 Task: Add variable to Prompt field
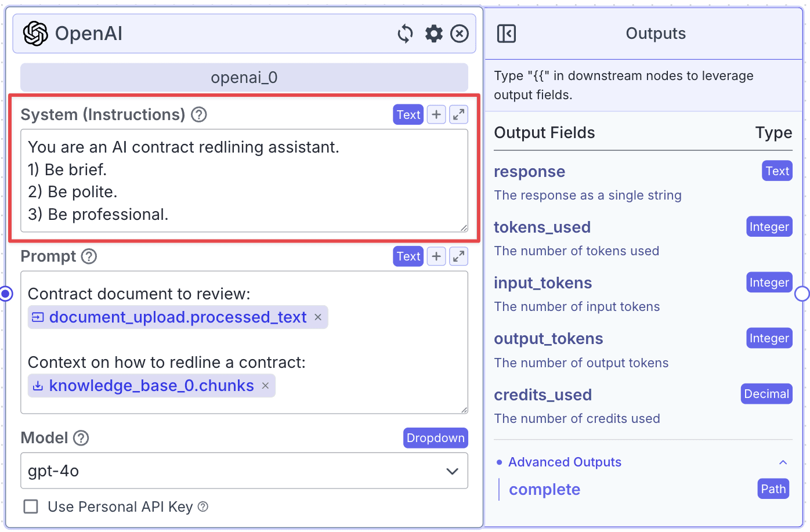pyautogui.click(x=436, y=256)
